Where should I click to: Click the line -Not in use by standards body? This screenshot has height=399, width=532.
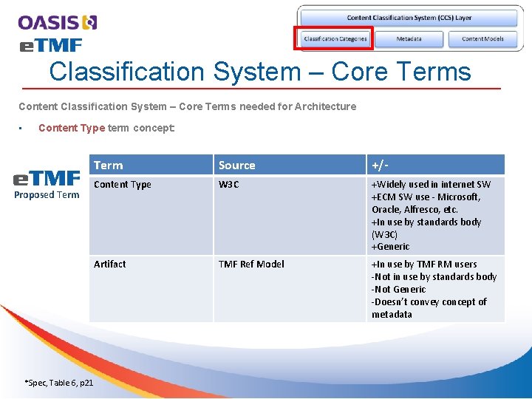(x=434, y=277)
